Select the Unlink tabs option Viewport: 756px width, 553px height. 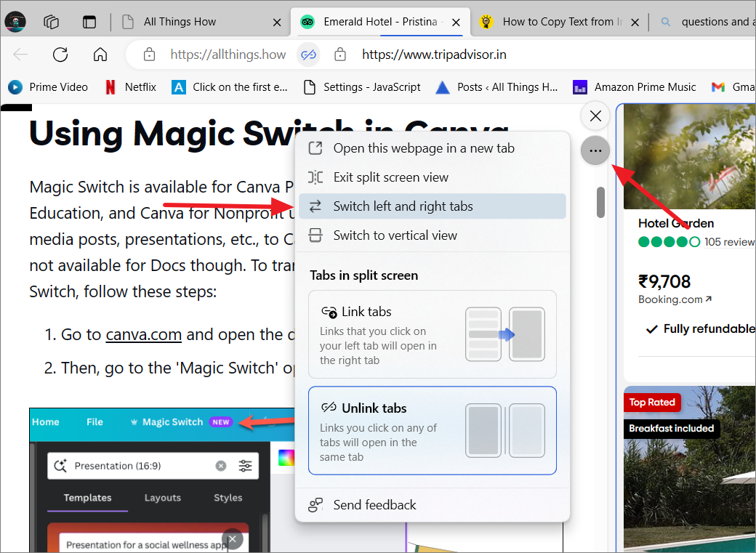433,430
